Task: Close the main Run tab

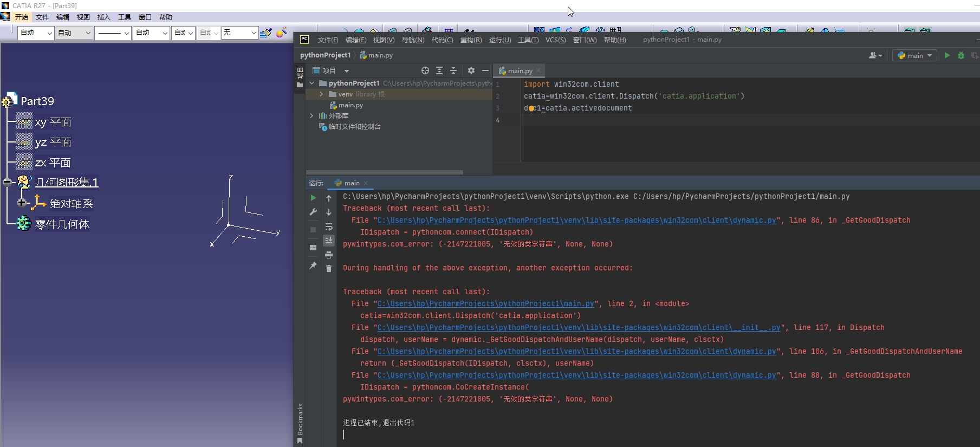Action: 366,183
